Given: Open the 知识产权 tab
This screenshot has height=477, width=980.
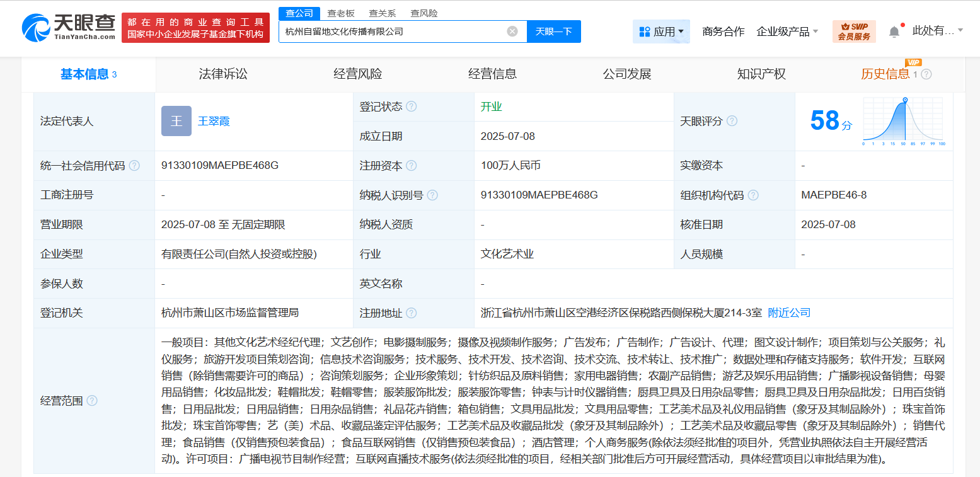Looking at the screenshot, I should [761, 74].
